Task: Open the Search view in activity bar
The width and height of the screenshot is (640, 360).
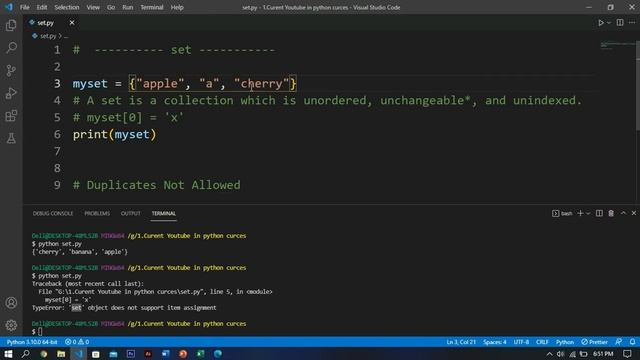Action: click(x=11, y=48)
